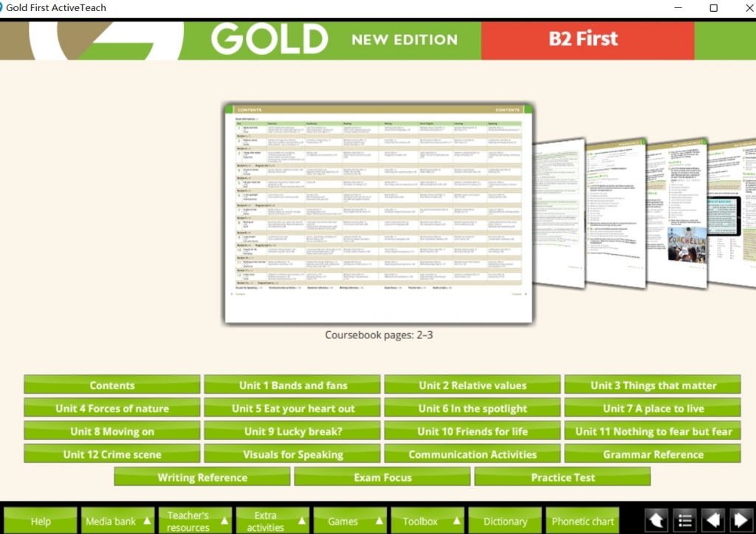Open Unit 6 In the spotlight
Viewport: 756px width, 534px height.
[x=472, y=408]
